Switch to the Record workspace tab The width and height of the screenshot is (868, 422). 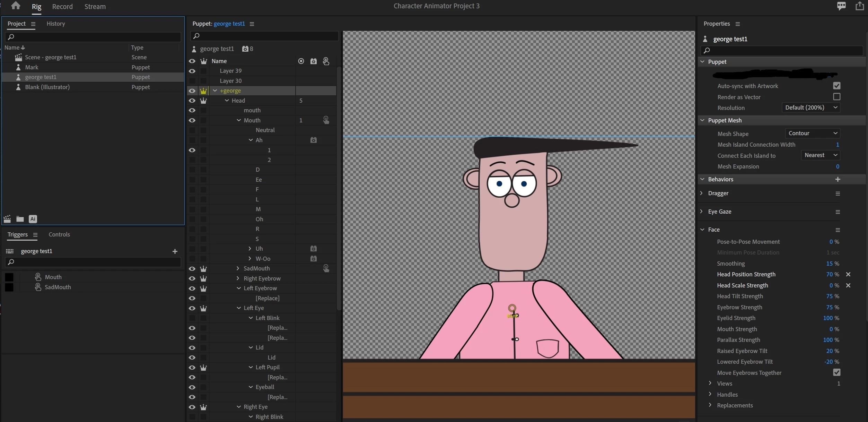pos(62,7)
